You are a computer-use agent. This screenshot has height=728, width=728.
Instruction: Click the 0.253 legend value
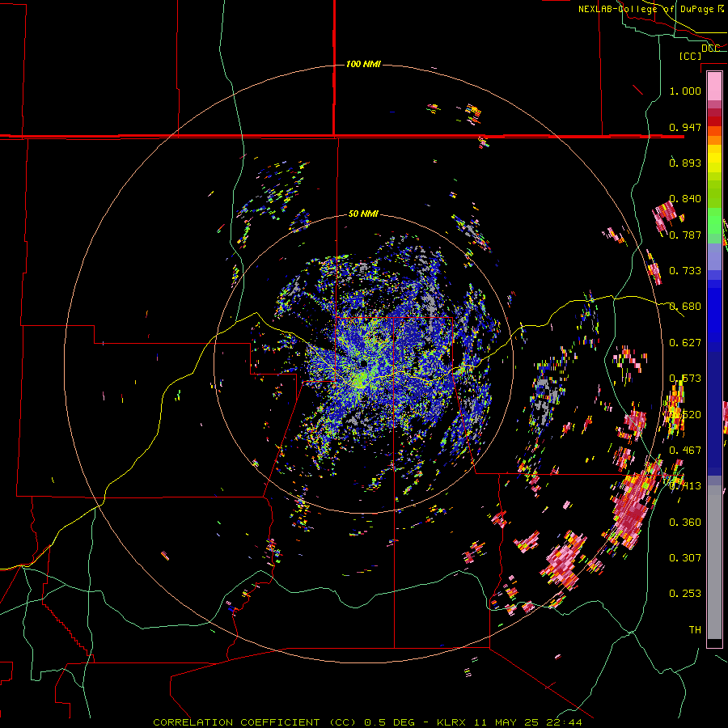(x=685, y=594)
